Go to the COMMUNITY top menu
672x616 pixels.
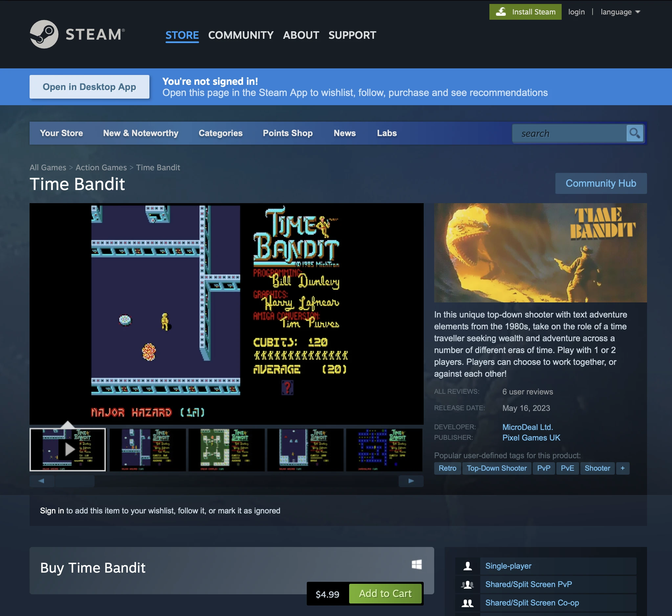tap(241, 35)
